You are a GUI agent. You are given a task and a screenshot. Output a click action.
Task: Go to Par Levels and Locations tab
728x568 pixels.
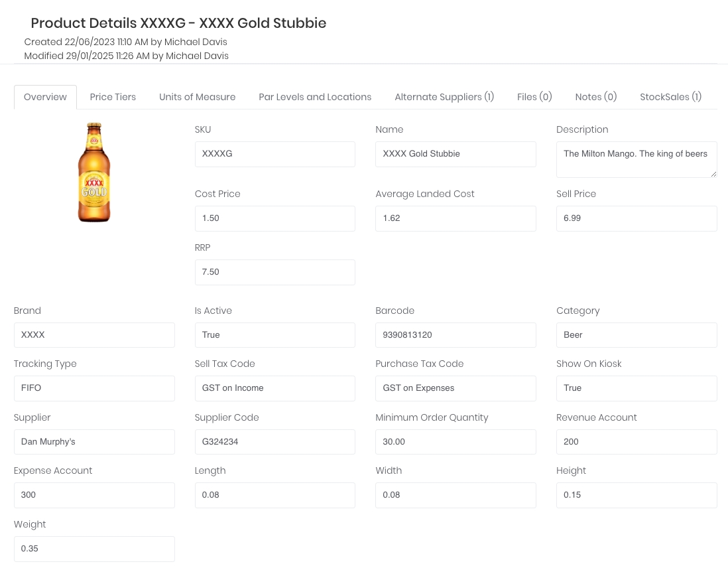(315, 97)
